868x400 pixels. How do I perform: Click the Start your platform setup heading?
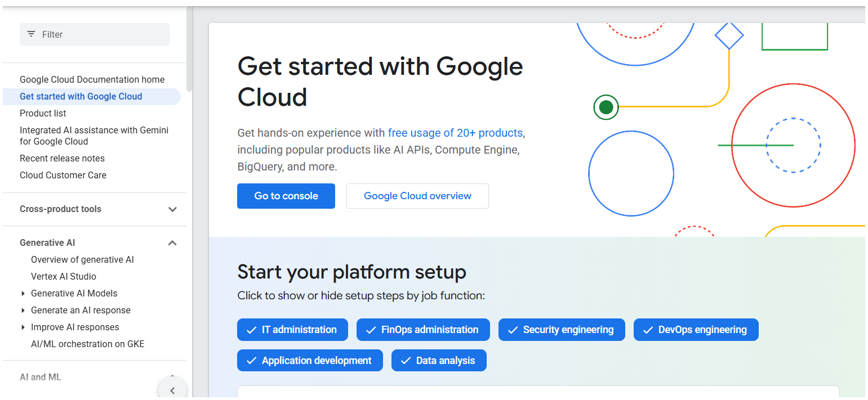351,272
